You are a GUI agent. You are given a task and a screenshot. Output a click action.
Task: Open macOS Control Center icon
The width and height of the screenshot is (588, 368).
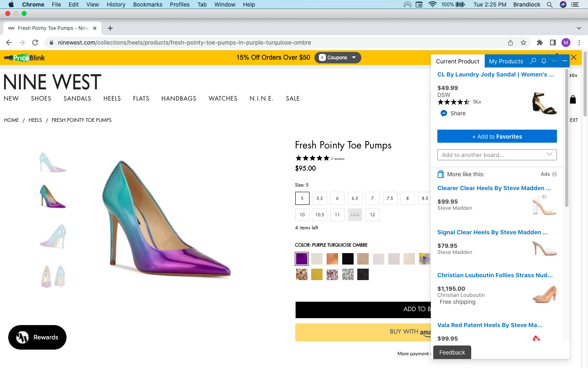(575, 4)
